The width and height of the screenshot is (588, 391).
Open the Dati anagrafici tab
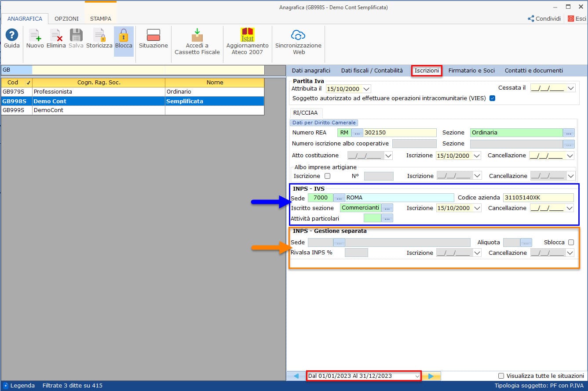tap(311, 70)
